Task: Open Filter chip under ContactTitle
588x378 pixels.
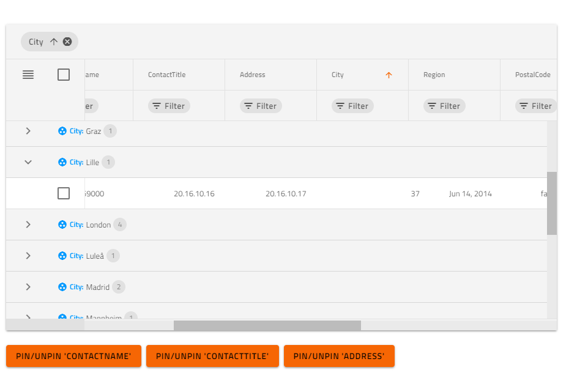Action: coord(169,106)
